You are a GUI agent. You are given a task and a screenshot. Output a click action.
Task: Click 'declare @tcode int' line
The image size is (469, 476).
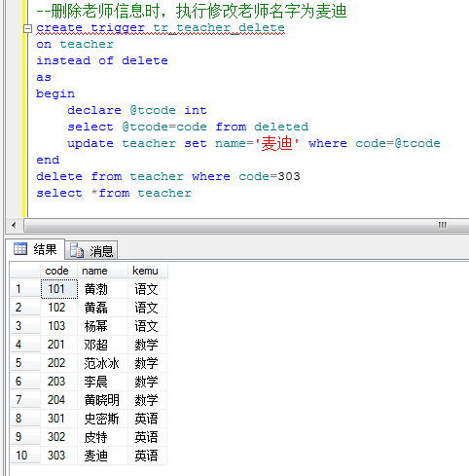point(137,110)
